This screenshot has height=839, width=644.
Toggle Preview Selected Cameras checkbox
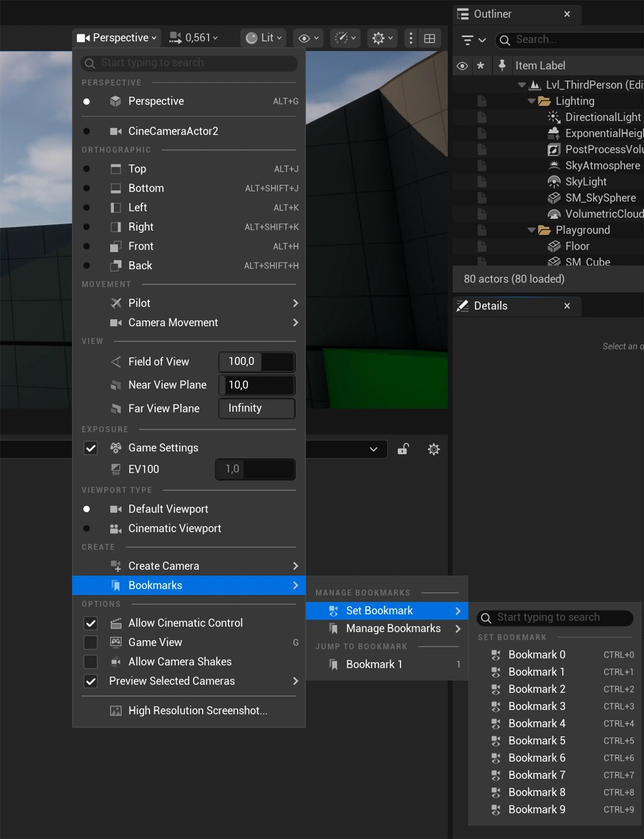pyautogui.click(x=91, y=682)
